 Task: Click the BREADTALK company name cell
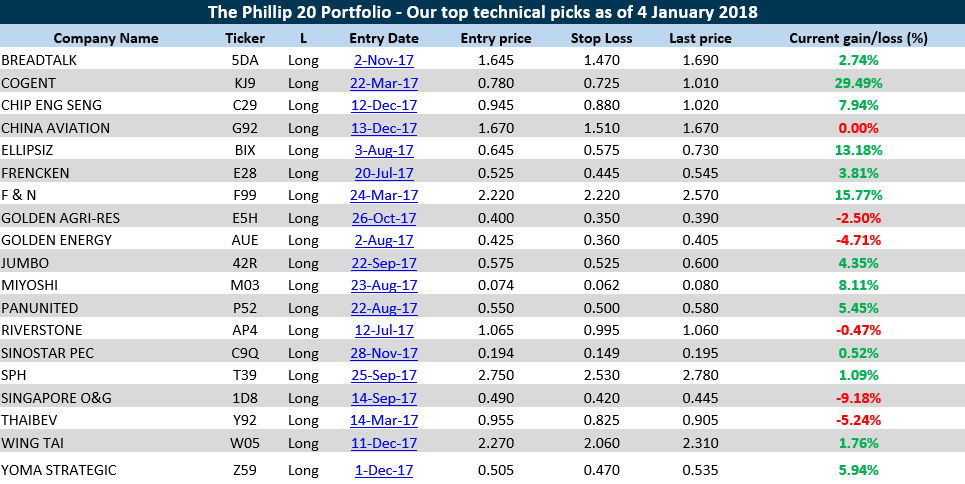pos(39,60)
